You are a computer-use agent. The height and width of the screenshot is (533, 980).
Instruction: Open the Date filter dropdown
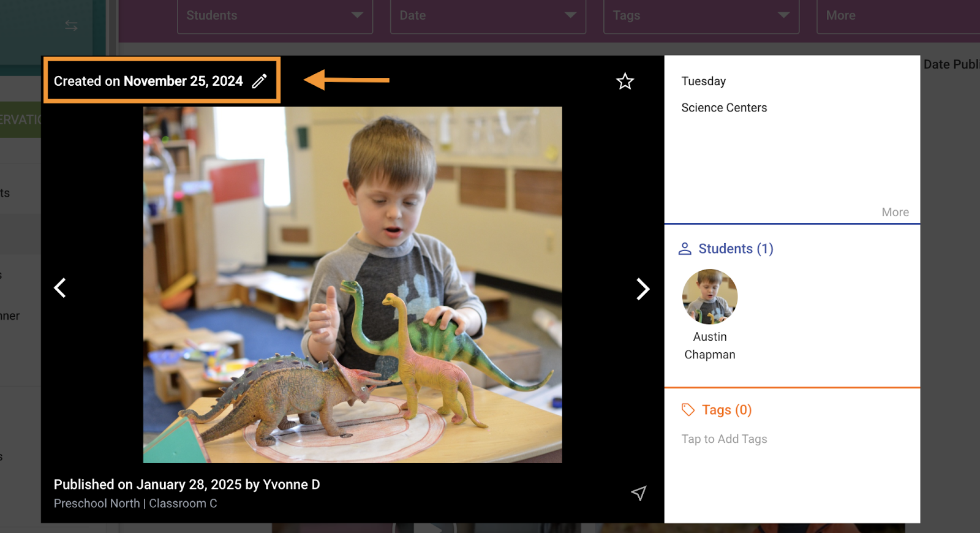pos(488,16)
